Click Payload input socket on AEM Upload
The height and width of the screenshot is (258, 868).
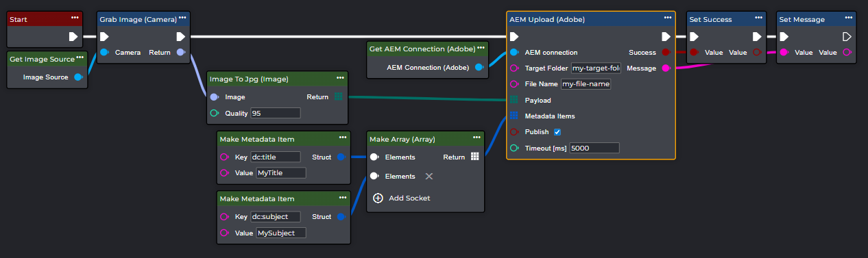pos(514,100)
